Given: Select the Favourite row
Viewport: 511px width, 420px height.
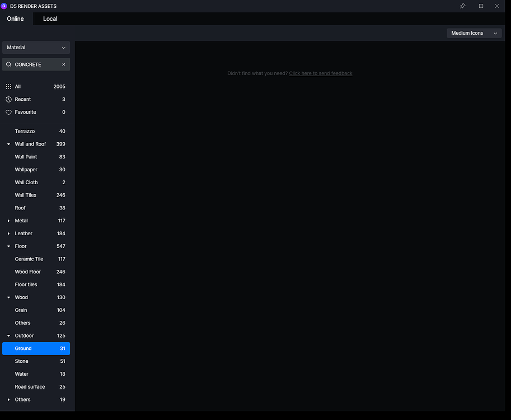Looking at the screenshot, I should 36,112.
